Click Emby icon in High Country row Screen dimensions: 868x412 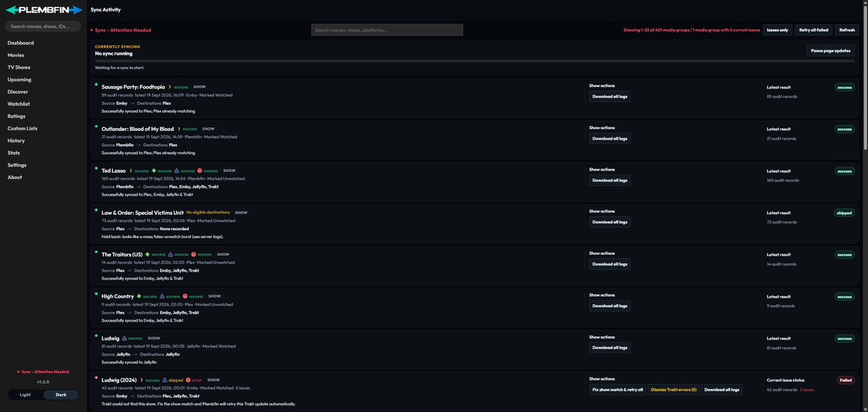139,296
